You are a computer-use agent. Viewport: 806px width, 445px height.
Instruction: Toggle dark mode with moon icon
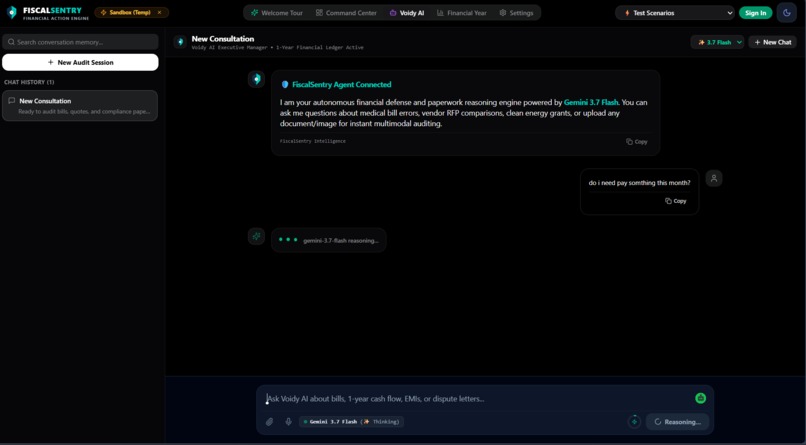click(786, 13)
